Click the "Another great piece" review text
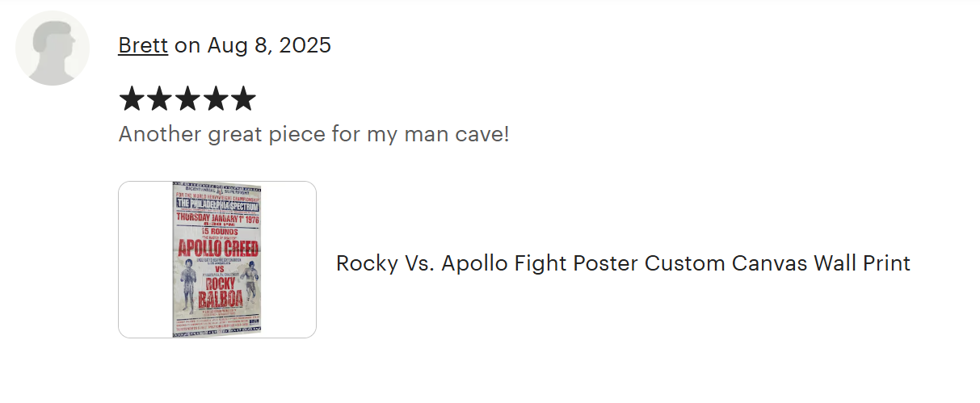Screen dimensions: 980x403 click(x=313, y=133)
